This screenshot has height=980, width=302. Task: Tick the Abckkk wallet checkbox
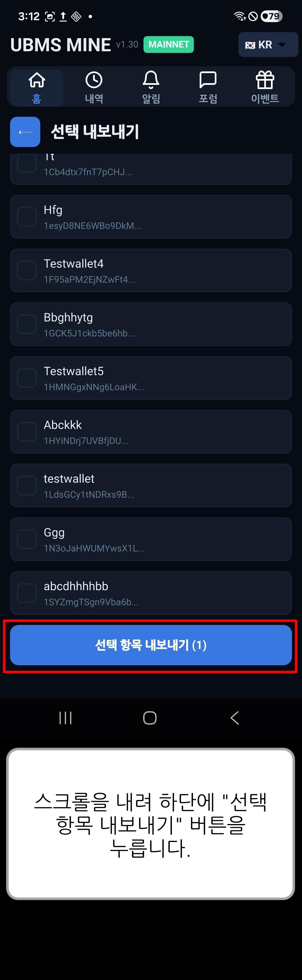point(27,432)
